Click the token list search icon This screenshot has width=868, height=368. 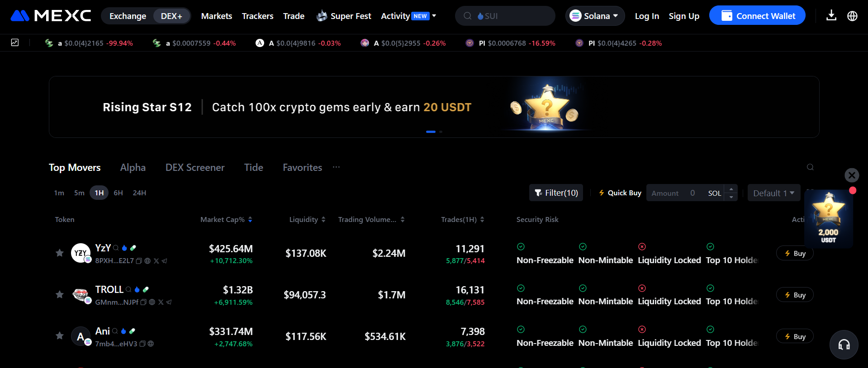(x=810, y=167)
